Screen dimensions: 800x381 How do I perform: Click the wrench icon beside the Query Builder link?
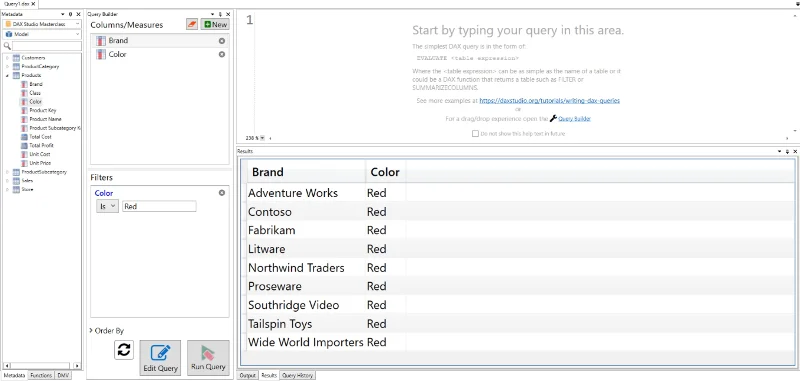pos(553,119)
